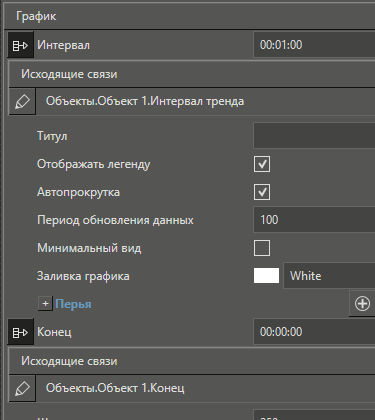The height and width of the screenshot is (420, 375).
Task: Enable the Минимальный вид checkbox
Action: tap(262, 248)
